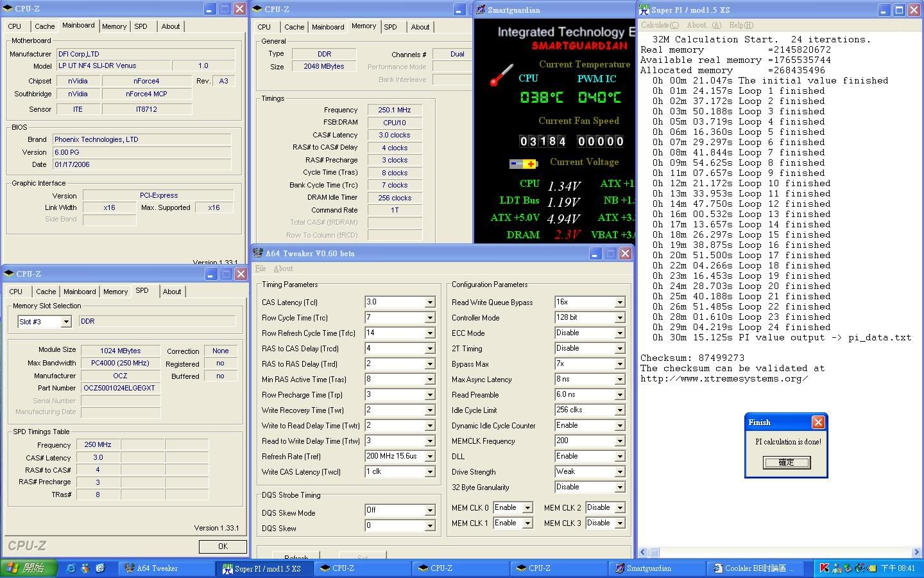The height and width of the screenshot is (578, 924).
Task: Open the Row Cycle Time (Trc) dropdown
Action: point(430,318)
